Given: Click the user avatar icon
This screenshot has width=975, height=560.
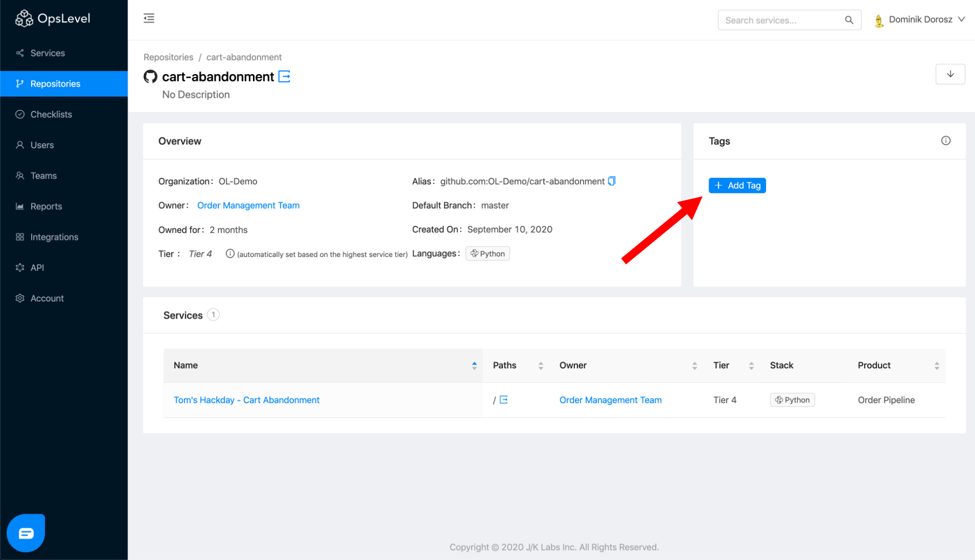Looking at the screenshot, I should point(879,20).
